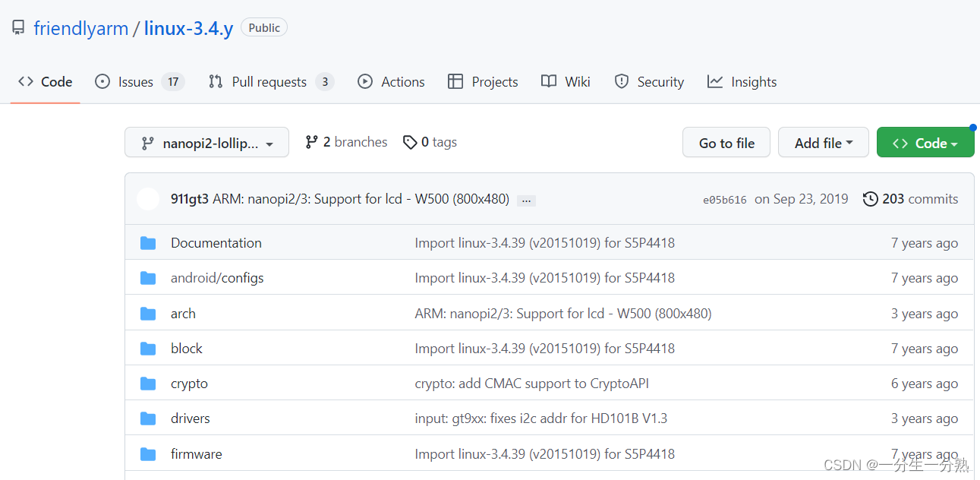
Task: Expand commit description with the ellipsis button
Action: pyautogui.click(x=526, y=201)
